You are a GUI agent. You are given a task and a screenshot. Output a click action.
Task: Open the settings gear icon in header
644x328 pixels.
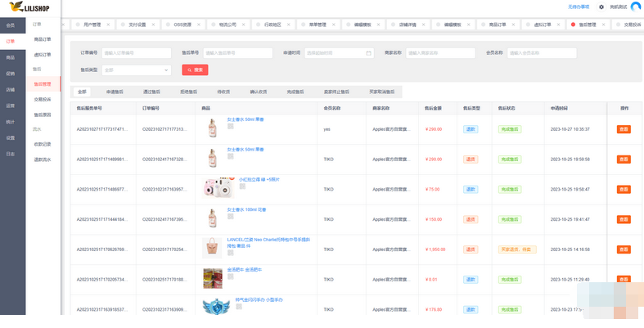point(601,7)
